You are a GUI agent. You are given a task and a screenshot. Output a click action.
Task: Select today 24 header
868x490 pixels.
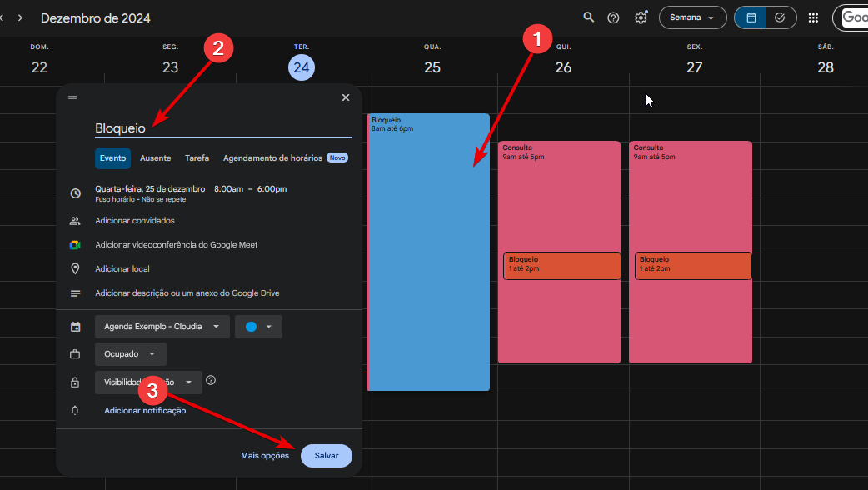302,67
